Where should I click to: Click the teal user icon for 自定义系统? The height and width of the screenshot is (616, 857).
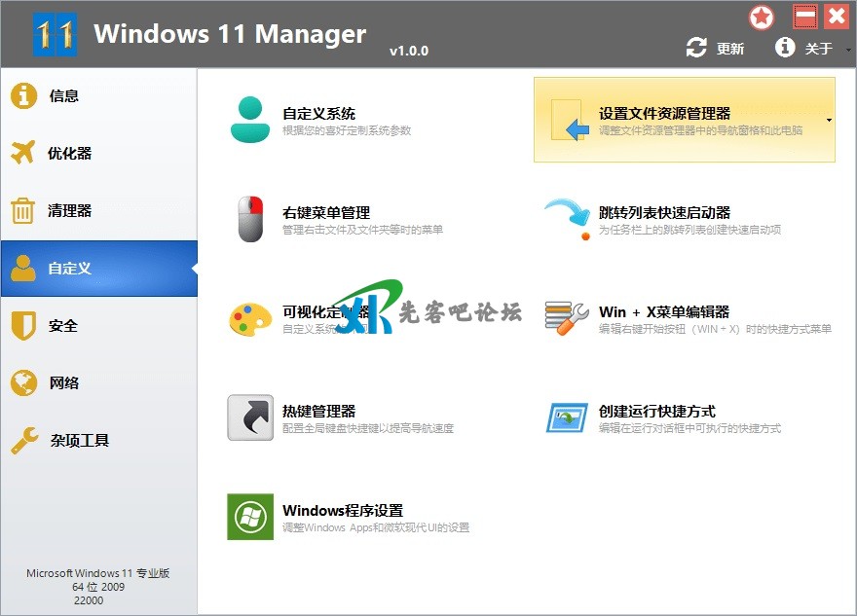pos(250,120)
